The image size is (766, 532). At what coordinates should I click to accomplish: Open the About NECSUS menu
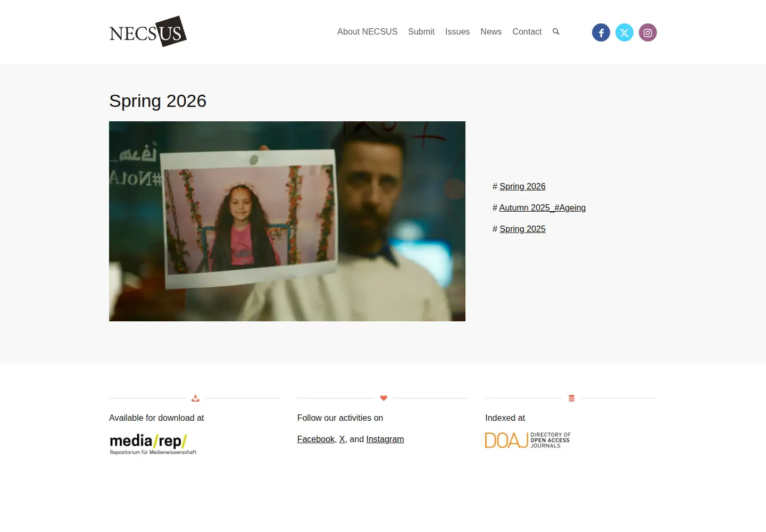367,32
